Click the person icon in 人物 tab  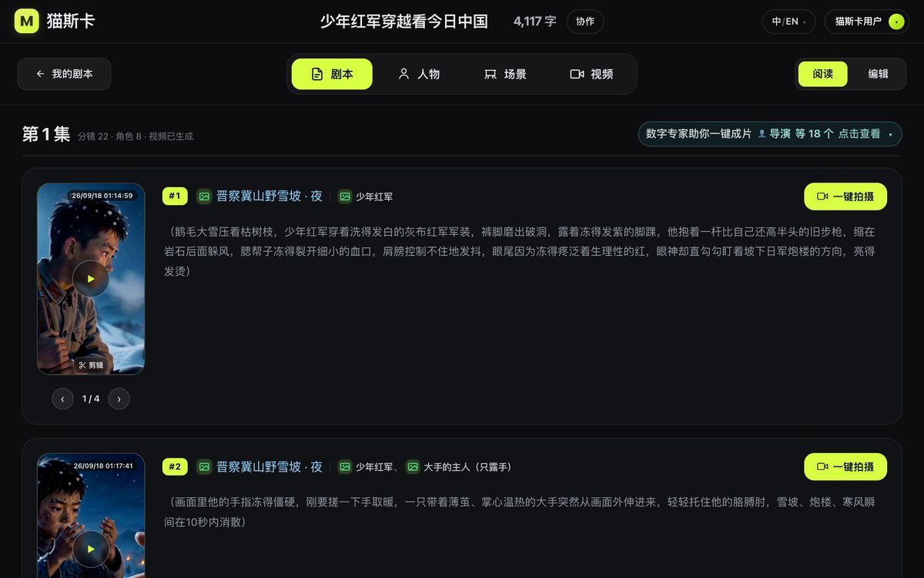pos(403,74)
